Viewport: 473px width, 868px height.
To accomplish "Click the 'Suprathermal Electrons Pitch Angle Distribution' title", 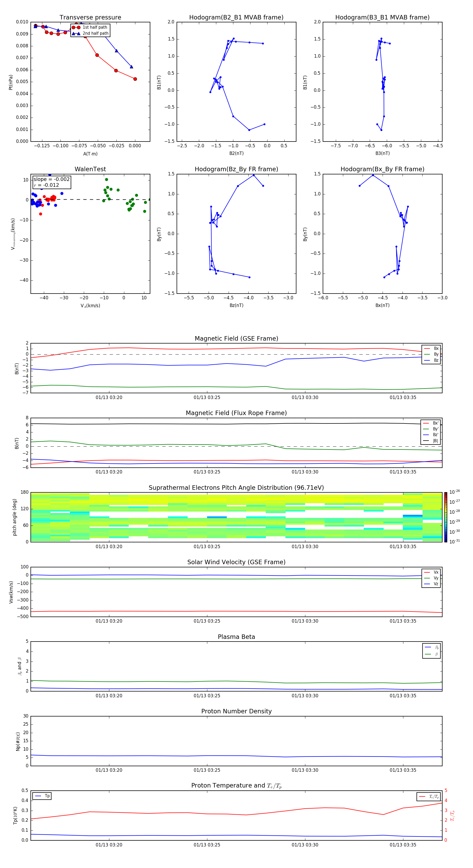I will point(236,488).
